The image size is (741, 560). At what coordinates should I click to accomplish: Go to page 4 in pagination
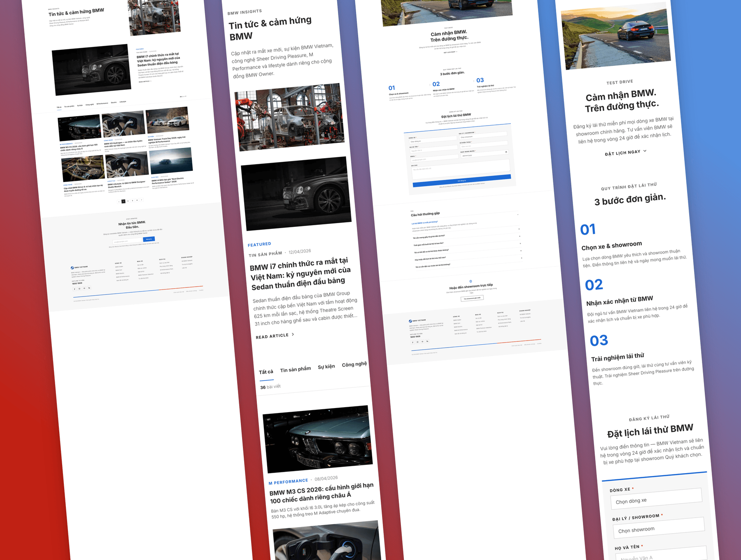coord(137,200)
